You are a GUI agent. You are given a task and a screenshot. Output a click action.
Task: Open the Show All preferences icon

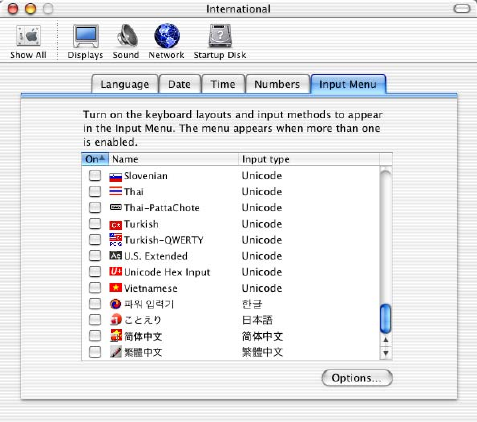click(x=28, y=36)
